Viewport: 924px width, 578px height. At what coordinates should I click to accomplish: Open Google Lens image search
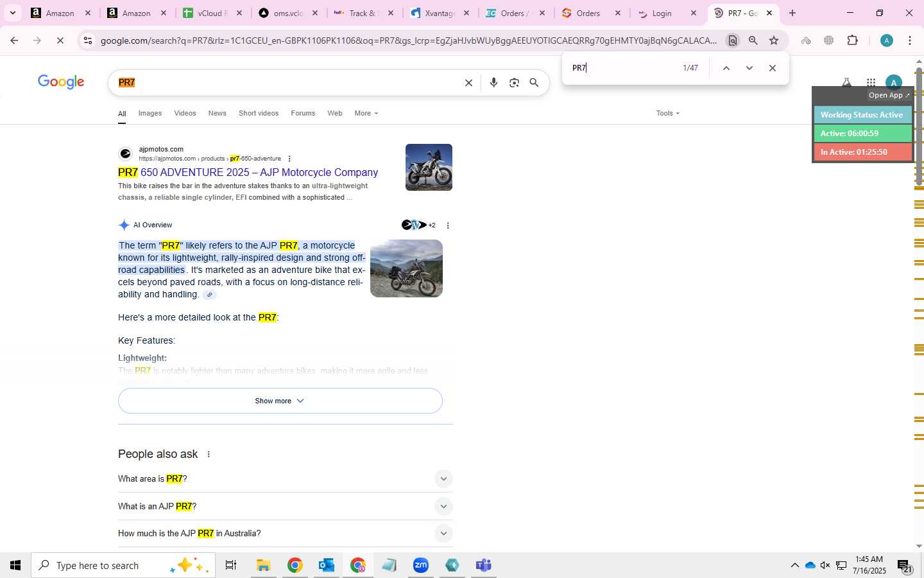click(514, 83)
